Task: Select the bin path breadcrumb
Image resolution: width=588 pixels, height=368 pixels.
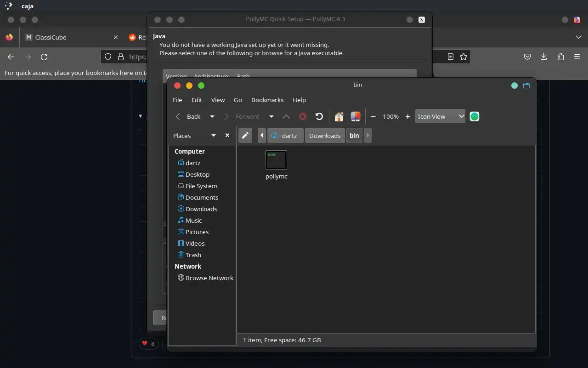Action: 354,136
